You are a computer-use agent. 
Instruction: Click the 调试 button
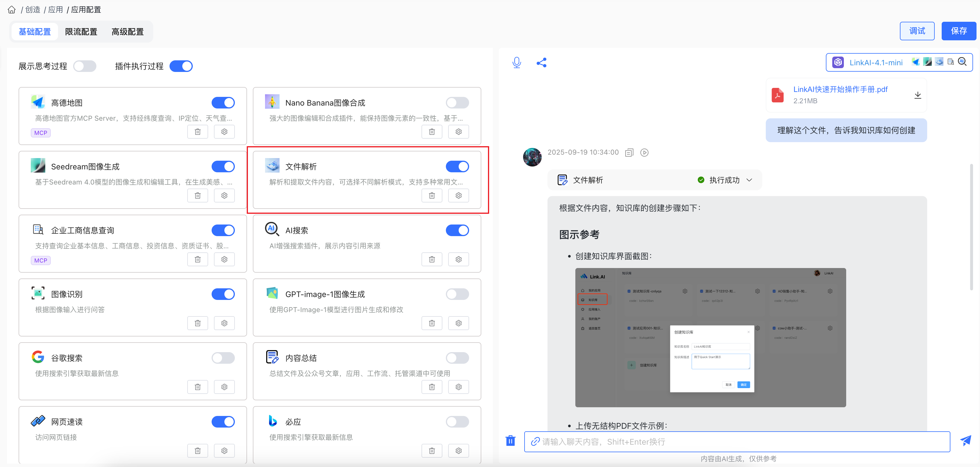pyautogui.click(x=917, y=31)
